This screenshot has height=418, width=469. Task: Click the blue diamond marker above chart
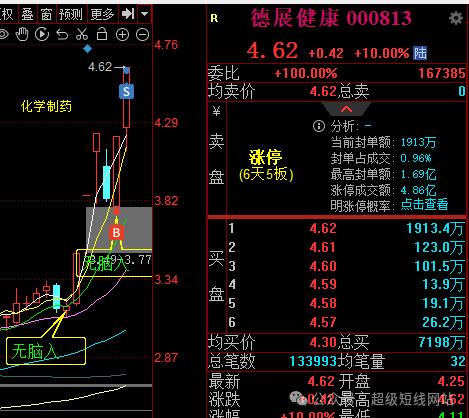click(x=87, y=49)
